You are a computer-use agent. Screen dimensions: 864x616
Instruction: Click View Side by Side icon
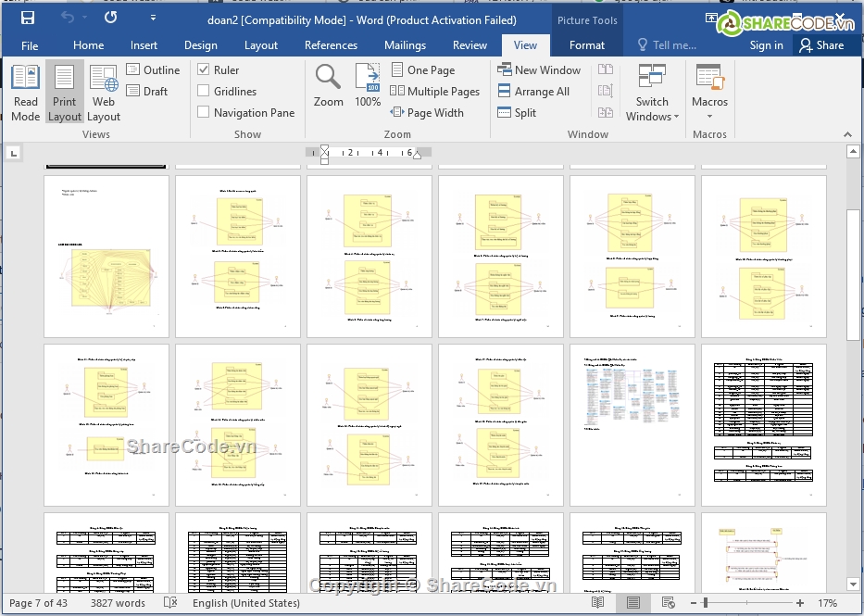click(x=606, y=69)
